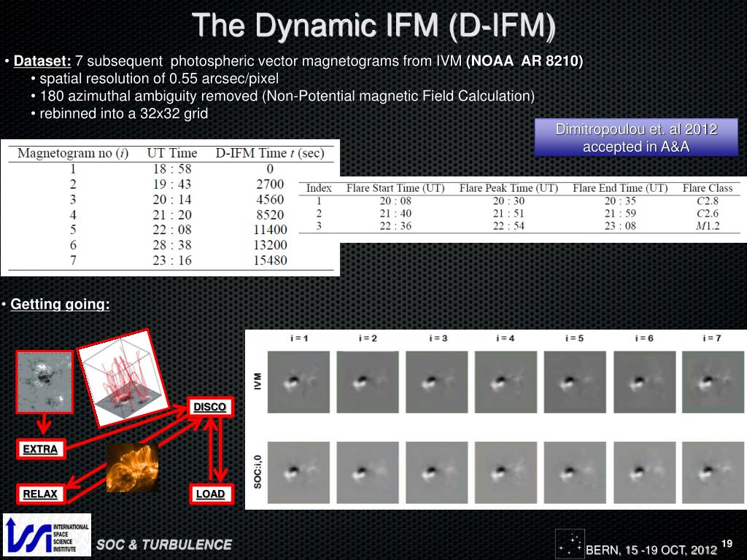Click the SOC:i,0 magnetogram under i = 5

coord(575,472)
